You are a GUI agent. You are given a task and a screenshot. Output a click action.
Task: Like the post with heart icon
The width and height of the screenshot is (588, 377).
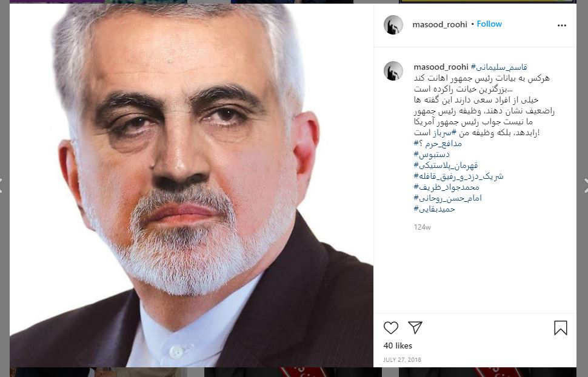[x=391, y=328]
